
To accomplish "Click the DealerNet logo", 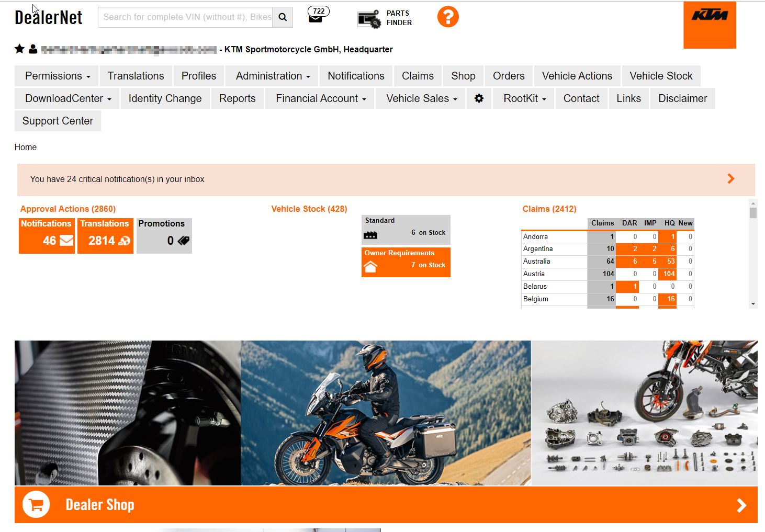I will point(49,18).
